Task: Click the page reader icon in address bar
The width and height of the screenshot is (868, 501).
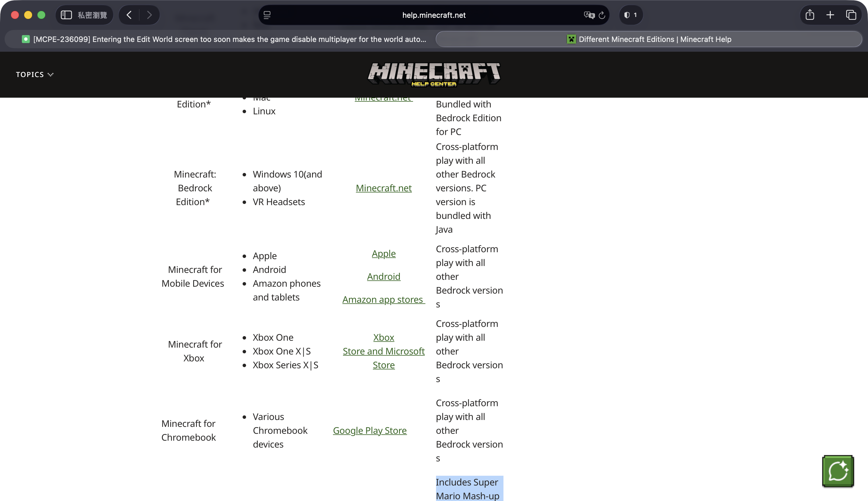Action: 267,15
